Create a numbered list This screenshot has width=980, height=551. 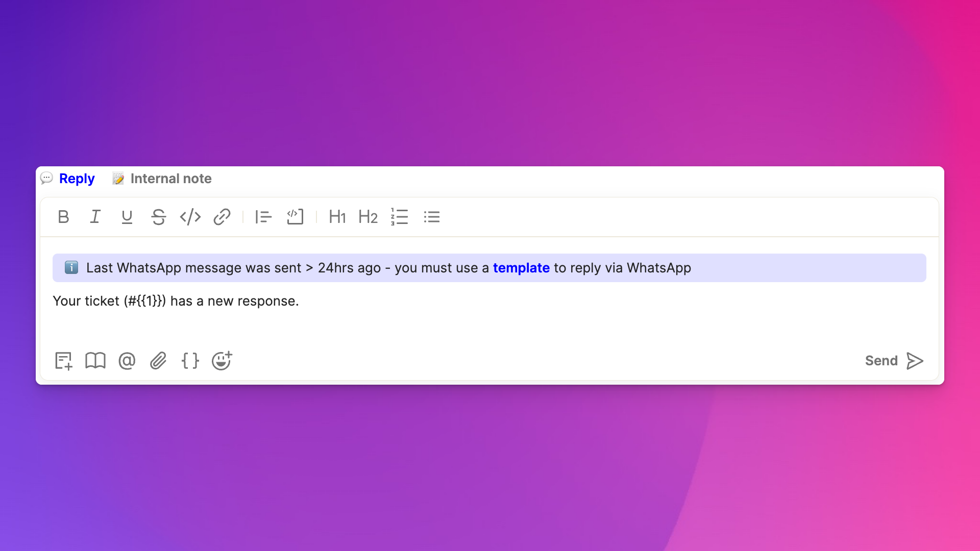[400, 217]
